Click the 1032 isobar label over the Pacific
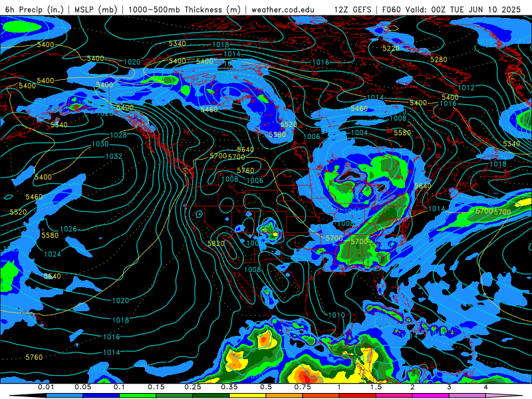 [x=114, y=156]
